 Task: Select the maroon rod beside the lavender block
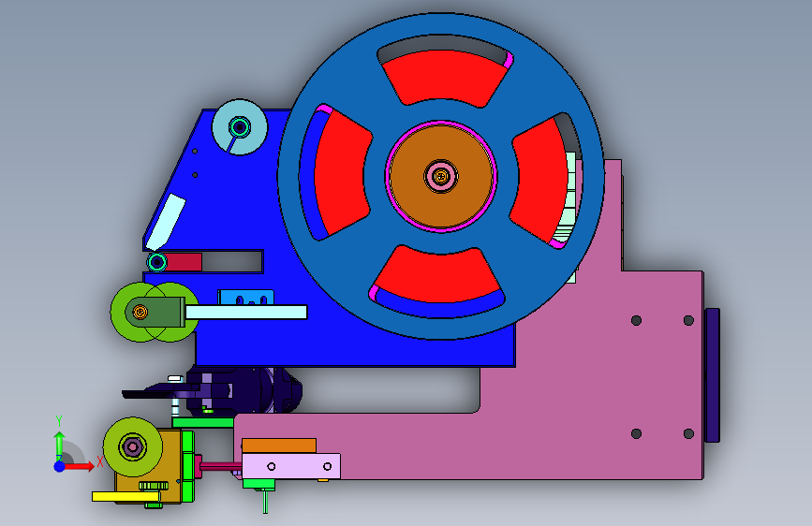(221, 467)
